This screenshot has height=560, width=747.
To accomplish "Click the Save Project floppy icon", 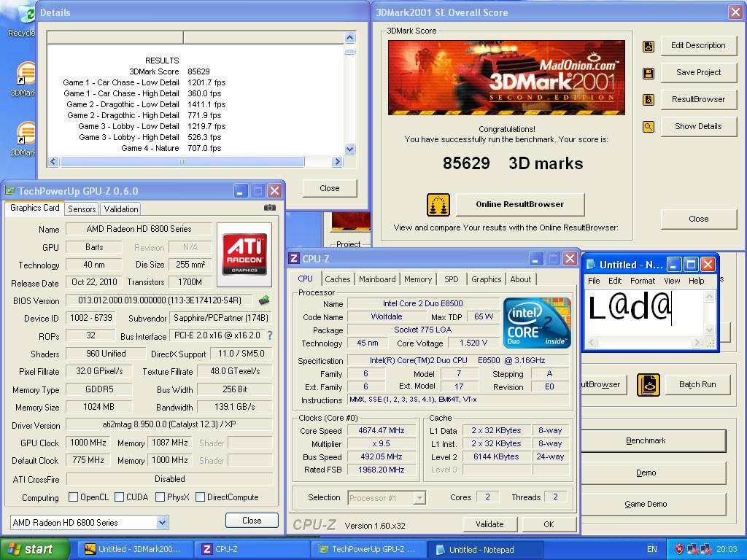I will coord(649,74).
